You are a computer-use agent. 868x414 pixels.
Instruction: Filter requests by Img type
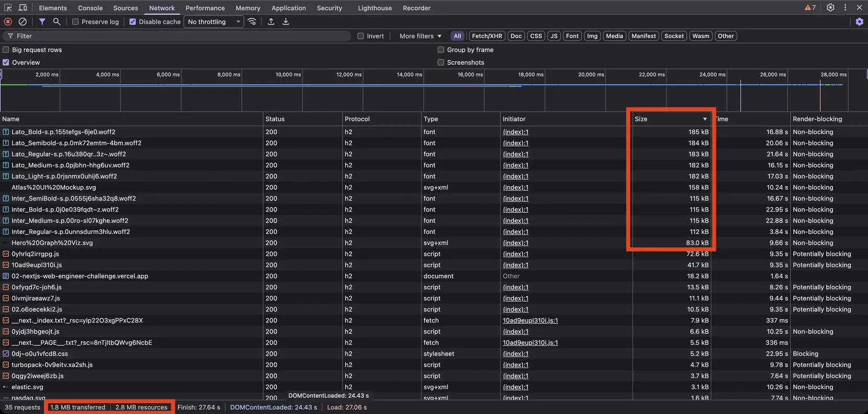(592, 36)
